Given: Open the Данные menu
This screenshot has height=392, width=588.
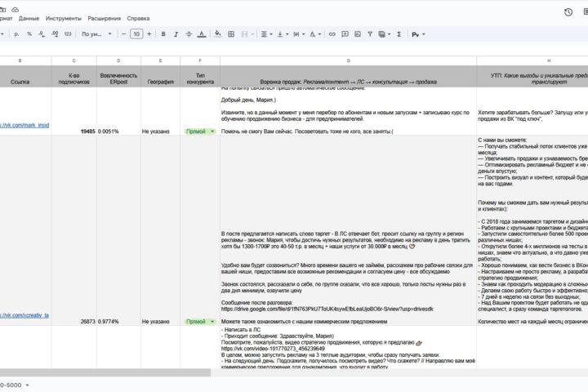Looking at the screenshot, I should click(29, 19).
